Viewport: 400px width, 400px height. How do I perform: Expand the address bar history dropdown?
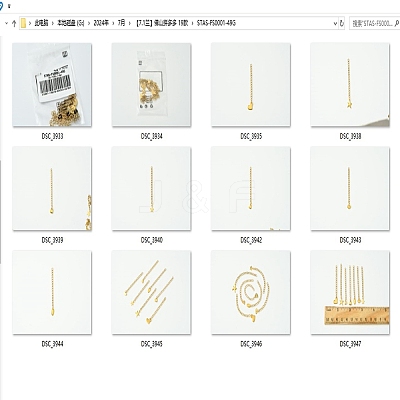point(335,23)
